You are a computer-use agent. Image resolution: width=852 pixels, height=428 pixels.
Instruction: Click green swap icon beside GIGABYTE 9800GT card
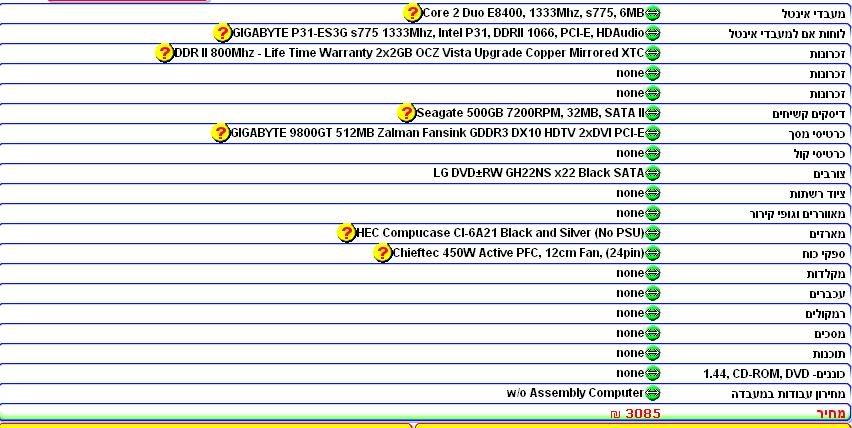[653, 133]
